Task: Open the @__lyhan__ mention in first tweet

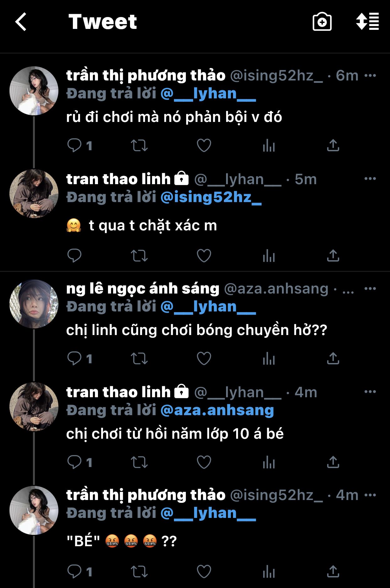Action: click(208, 94)
